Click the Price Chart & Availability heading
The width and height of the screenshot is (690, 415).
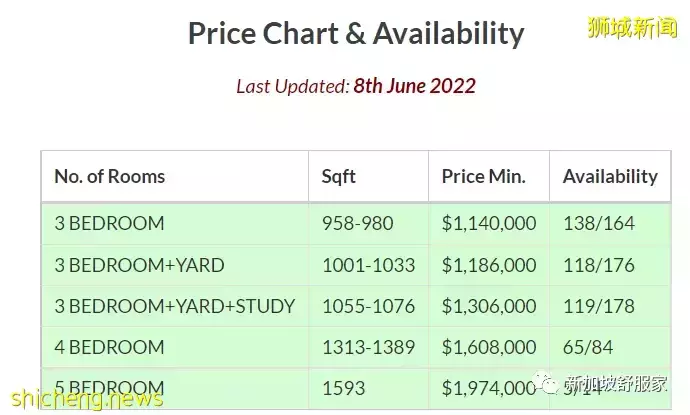tap(356, 33)
